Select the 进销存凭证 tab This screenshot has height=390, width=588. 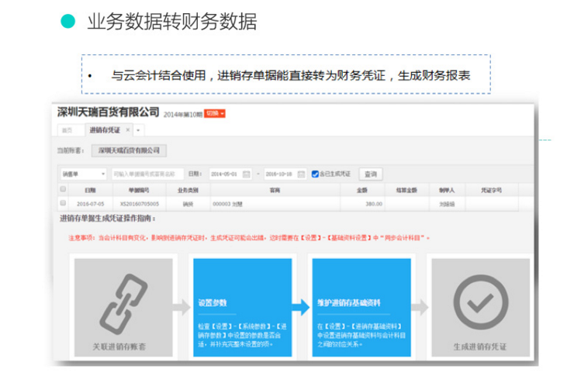105,130
